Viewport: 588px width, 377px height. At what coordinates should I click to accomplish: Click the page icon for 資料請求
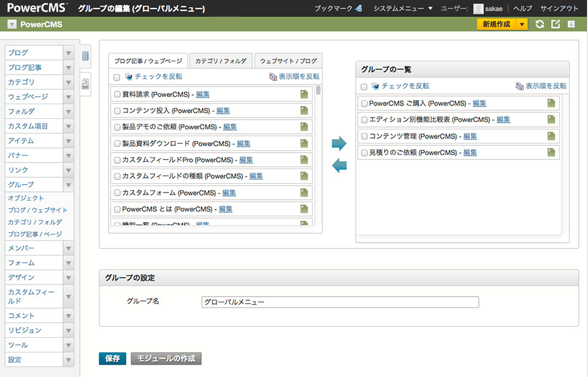(304, 94)
